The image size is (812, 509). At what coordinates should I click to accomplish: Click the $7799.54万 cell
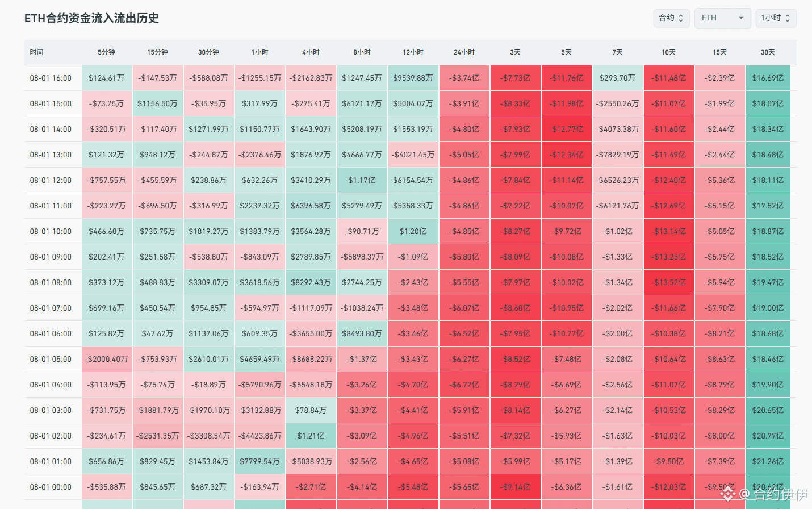click(260, 461)
